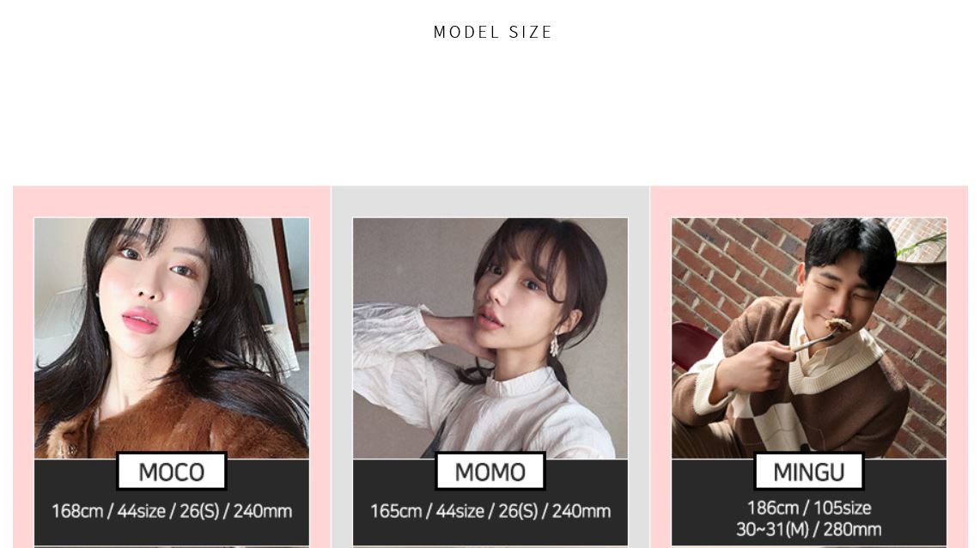Select the MOCO name label

coord(171,472)
